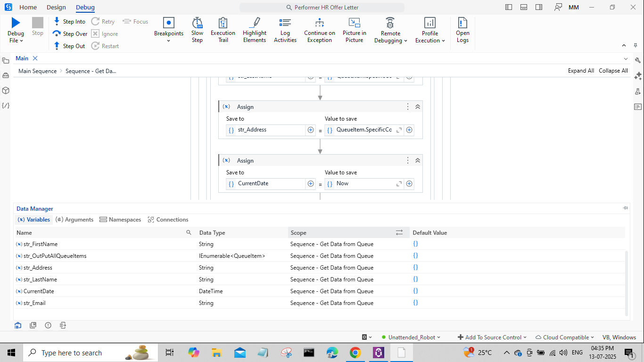Collapse the ribbon with the up chevron

point(624,45)
